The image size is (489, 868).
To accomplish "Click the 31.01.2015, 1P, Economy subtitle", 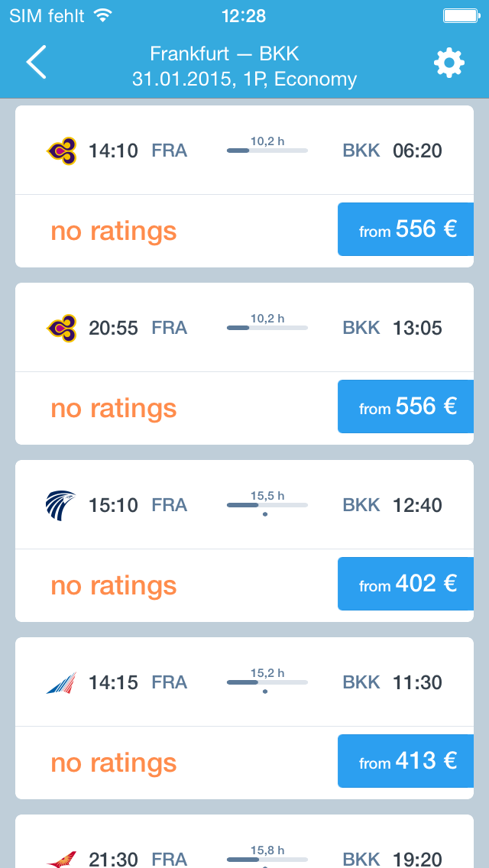I will point(244,79).
